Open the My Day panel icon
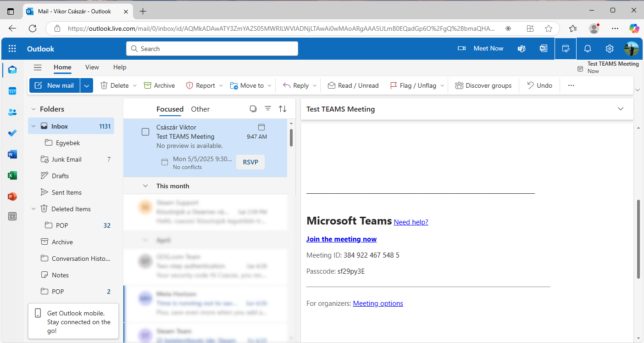The width and height of the screenshot is (644, 343). tap(566, 49)
